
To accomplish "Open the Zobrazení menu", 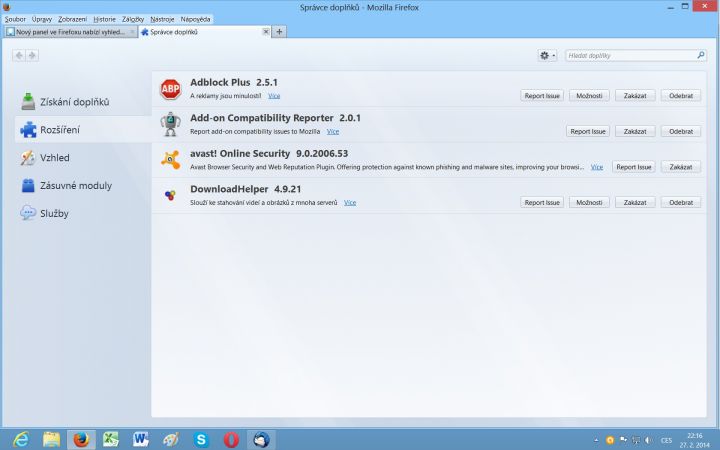I will 73,19.
